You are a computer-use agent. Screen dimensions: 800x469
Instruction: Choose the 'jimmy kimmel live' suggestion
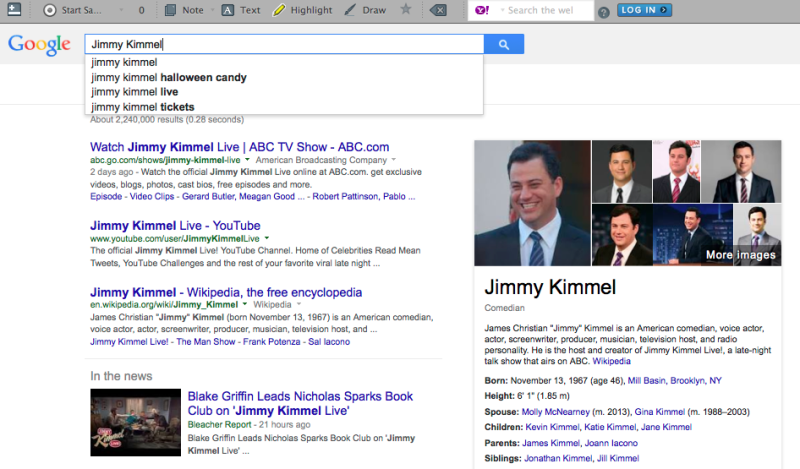point(284,92)
